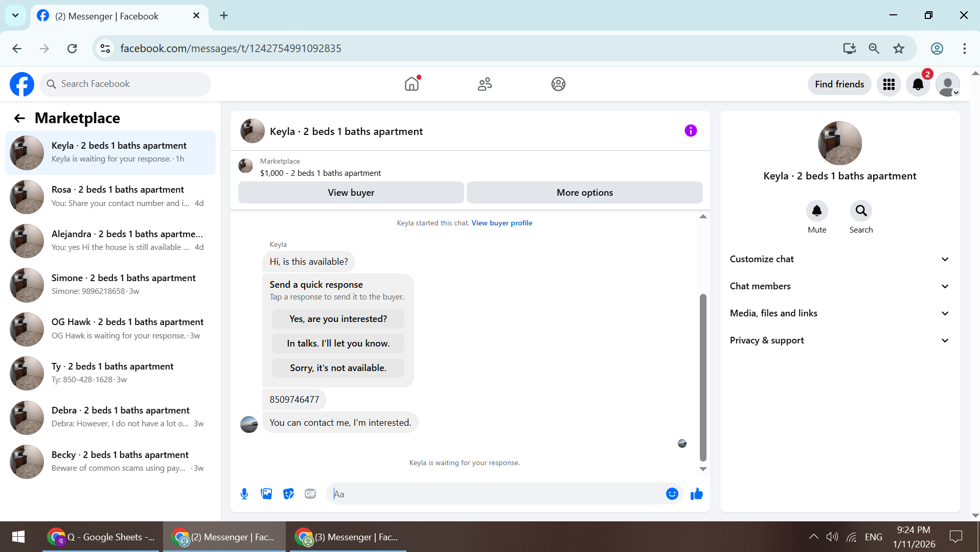
Task: Open the Debra apartment conversation
Action: [110, 417]
